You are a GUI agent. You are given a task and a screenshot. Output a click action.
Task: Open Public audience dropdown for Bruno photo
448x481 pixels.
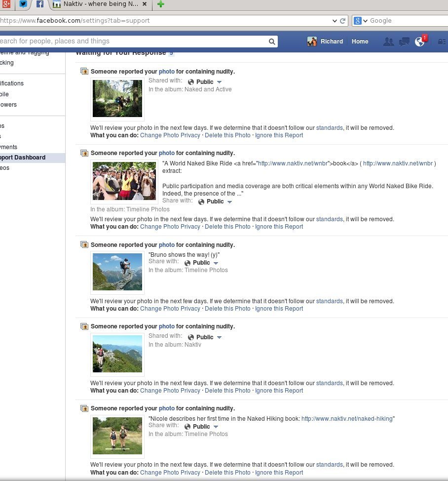pos(205,263)
